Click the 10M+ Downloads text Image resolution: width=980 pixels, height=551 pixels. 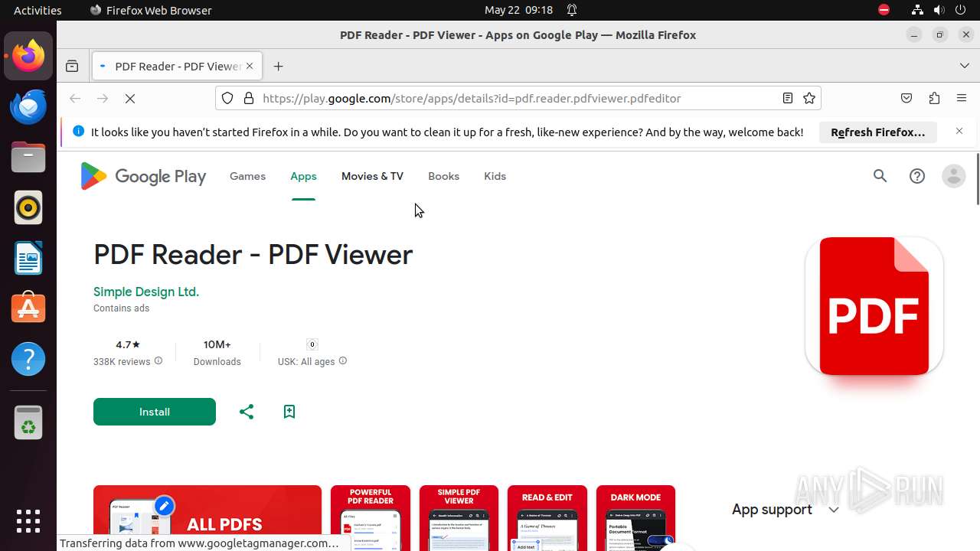pyautogui.click(x=217, y=353)
